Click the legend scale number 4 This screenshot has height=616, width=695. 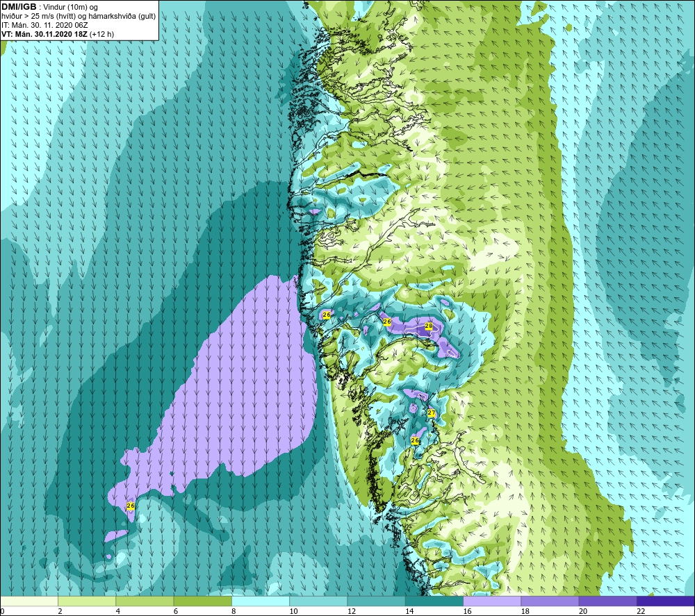pos(118,612)
